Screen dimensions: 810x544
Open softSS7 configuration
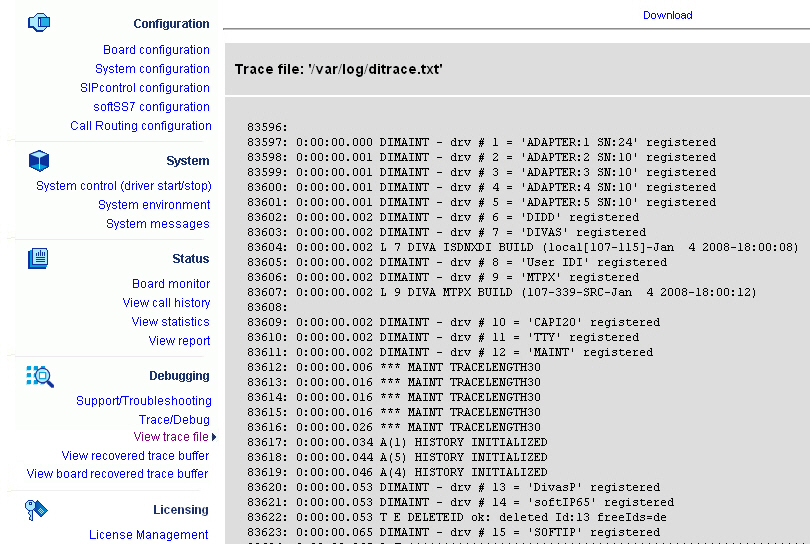[152, 107]
